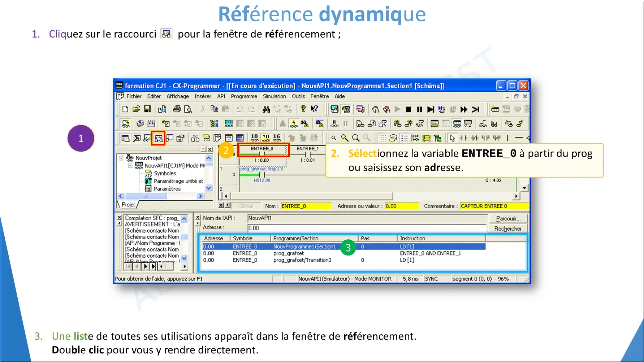
Task: Toggle the project workspace view icon
Action: coord(125,138)
